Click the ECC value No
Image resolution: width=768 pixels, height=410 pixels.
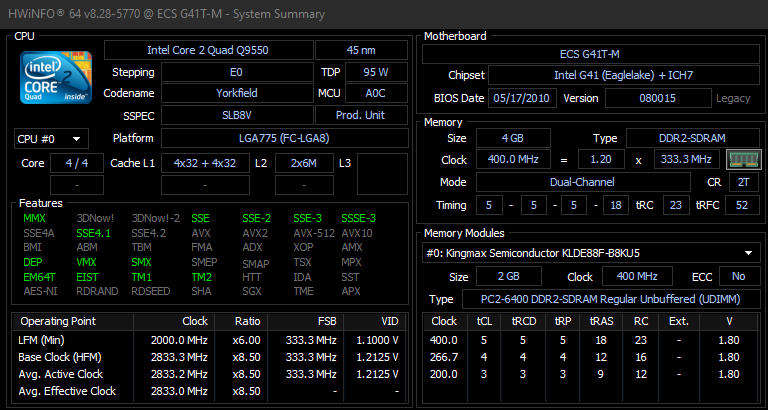tap(739, 276)
